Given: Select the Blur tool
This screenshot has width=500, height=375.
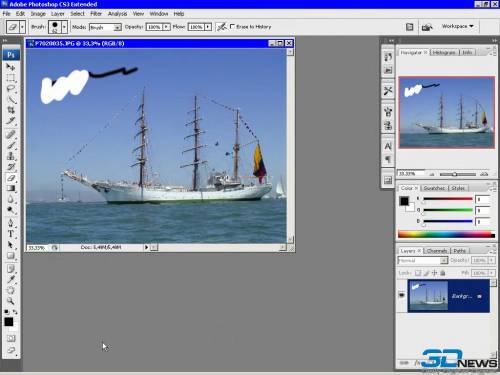Looking at the screenshot, I should click(x=11, y=199).
